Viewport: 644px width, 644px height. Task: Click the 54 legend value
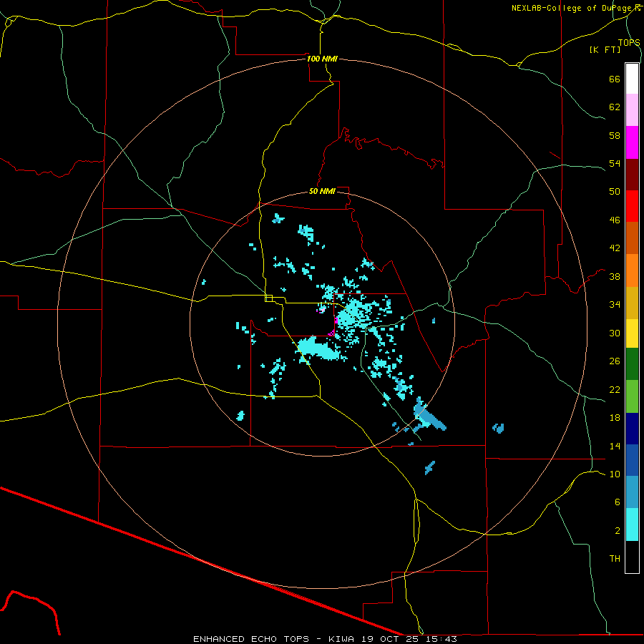tap(615, 163)
